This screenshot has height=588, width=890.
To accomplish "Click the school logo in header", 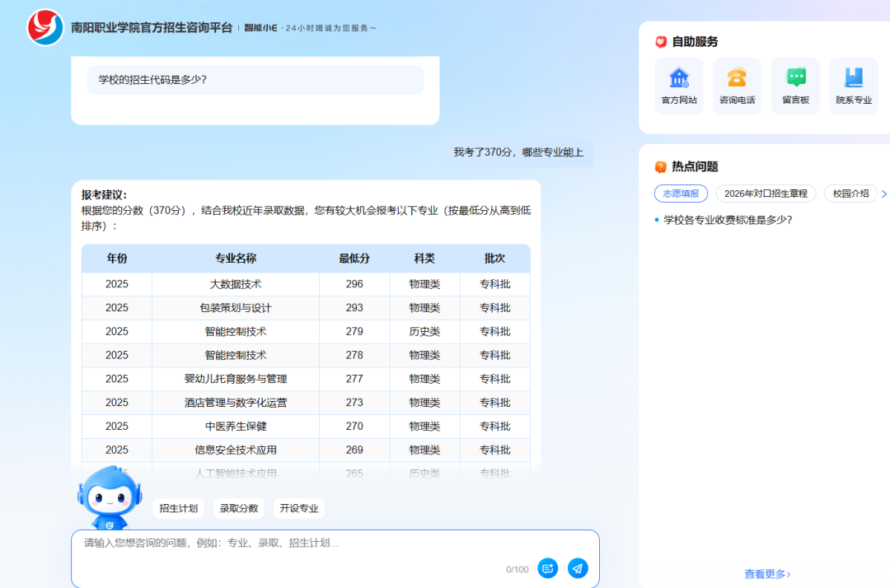I will click(45, 27).
